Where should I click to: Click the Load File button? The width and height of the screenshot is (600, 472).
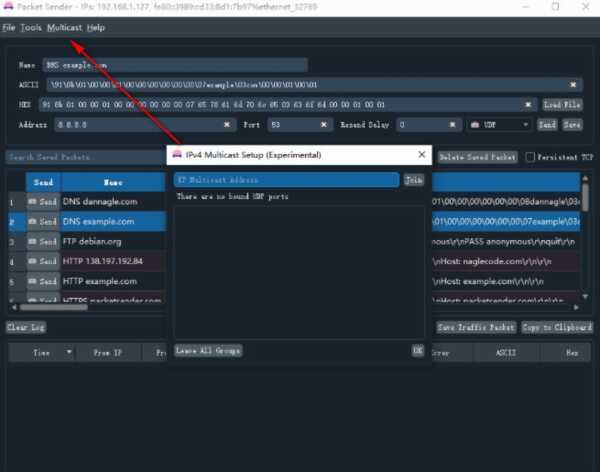562,105
